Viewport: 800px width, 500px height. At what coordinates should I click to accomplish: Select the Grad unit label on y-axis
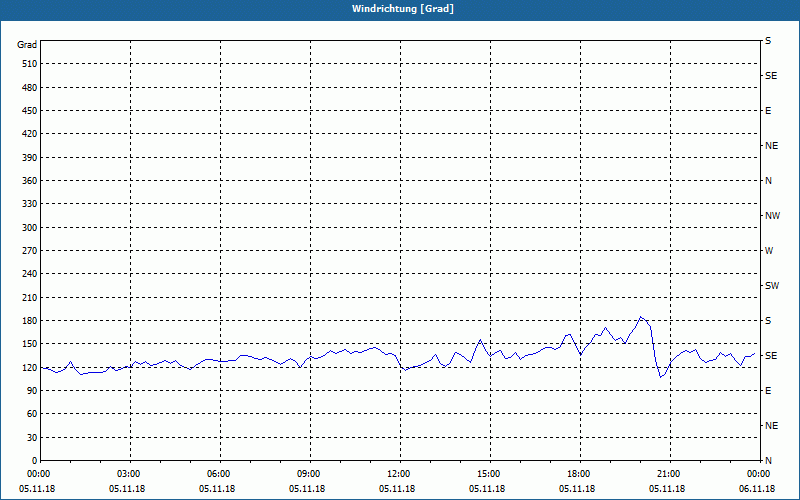tap(27, 45)
